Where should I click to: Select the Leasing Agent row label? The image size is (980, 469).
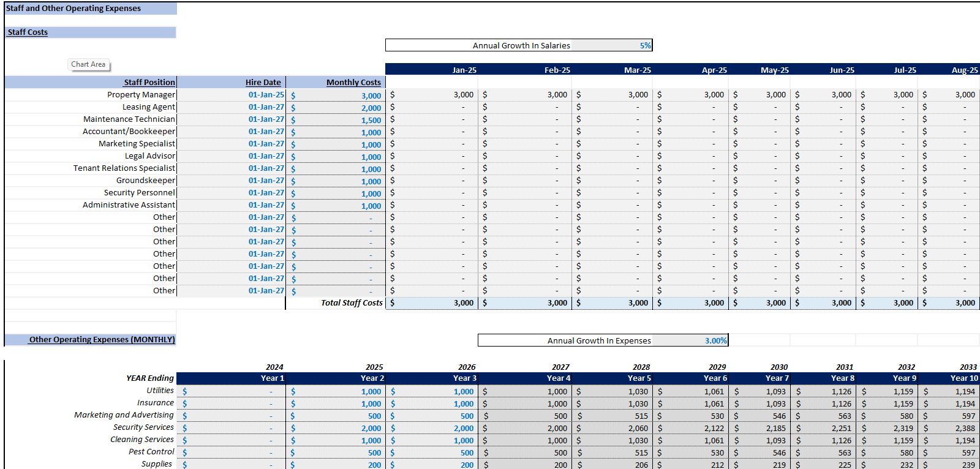(x=149, y=107)
